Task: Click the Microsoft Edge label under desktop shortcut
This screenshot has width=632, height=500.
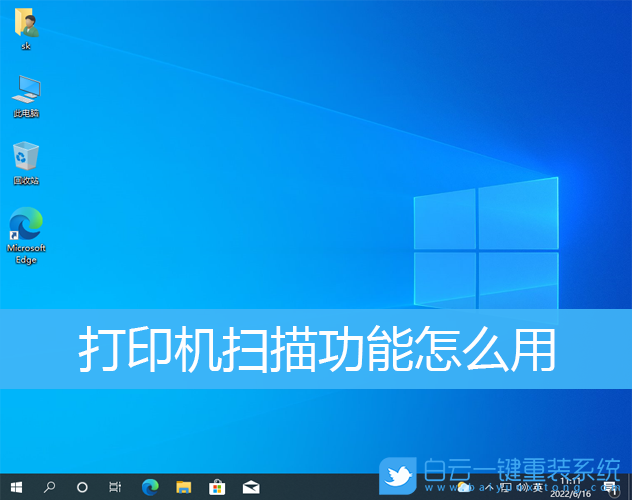Action: pos(26,254)
